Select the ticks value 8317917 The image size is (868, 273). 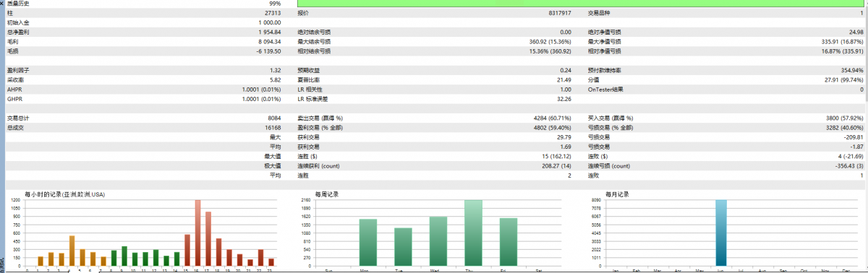tap(560, 13)
